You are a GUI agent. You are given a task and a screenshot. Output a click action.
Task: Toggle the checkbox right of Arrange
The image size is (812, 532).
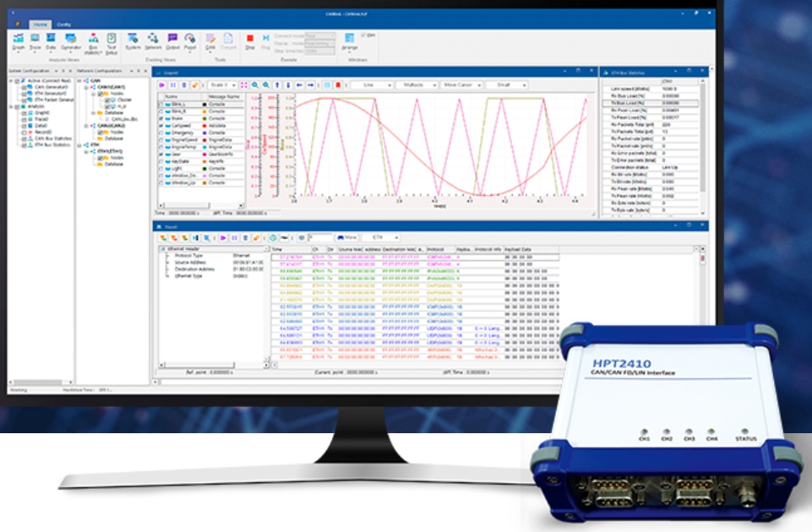pos(363,35)
